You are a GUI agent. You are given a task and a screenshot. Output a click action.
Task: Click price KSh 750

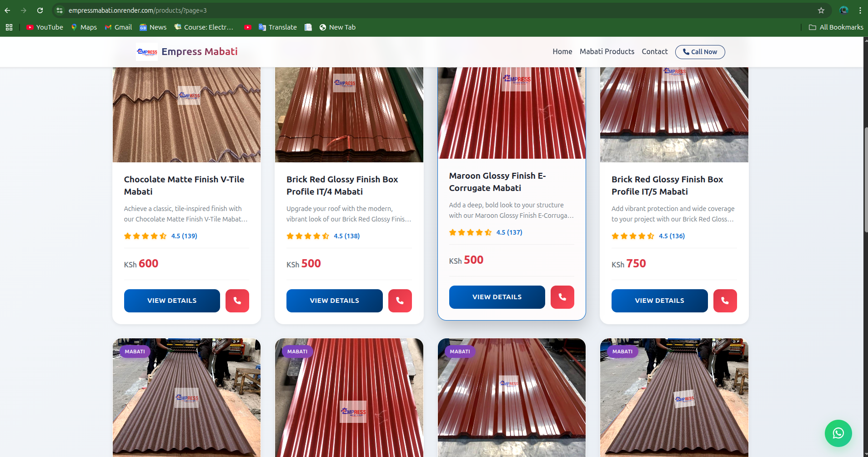[628, 264]
